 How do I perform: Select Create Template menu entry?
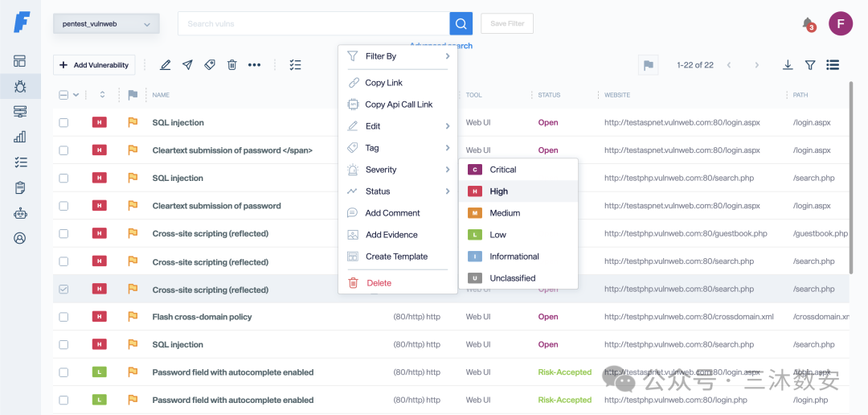click(x=398, y=256)
